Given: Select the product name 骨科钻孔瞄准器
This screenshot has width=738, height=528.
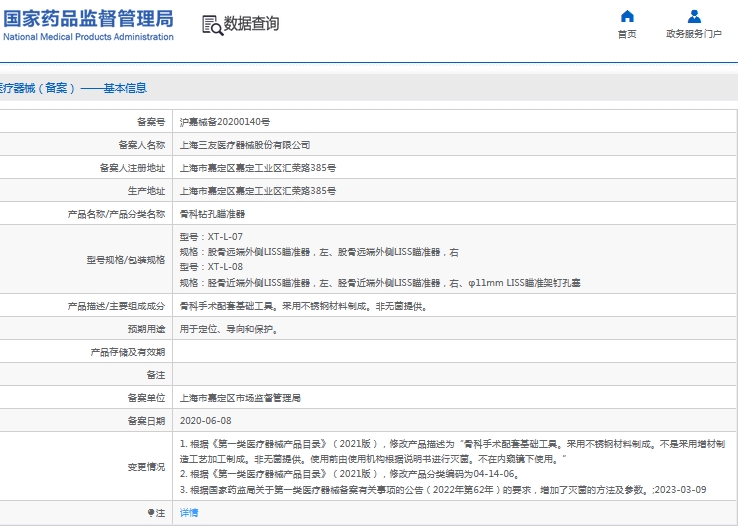Looking at the screenshot, I should [x=212, y=214].
